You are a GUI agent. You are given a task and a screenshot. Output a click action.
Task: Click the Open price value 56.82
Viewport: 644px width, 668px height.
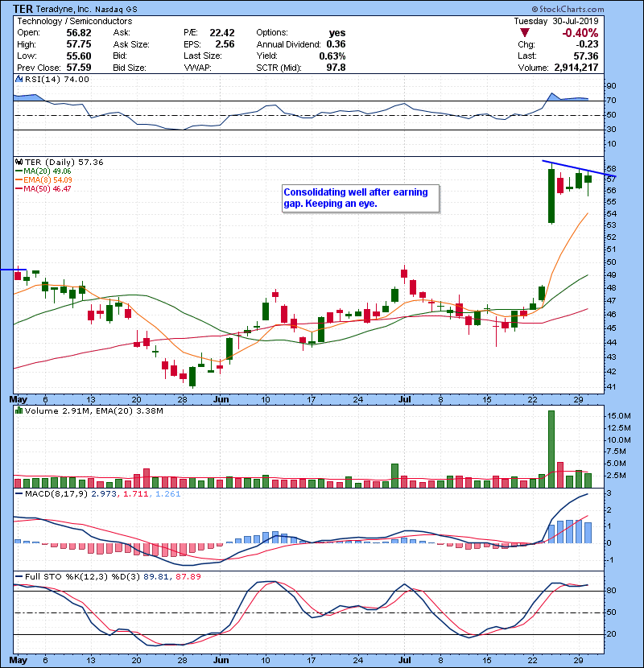coord(78,33)
